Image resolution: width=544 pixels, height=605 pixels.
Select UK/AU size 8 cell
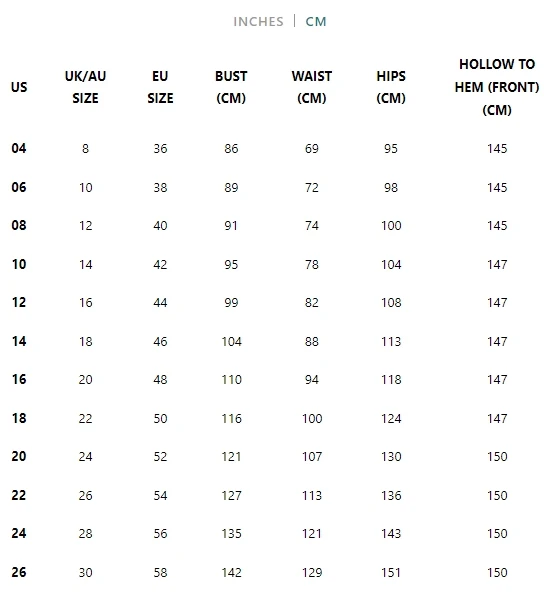pyautogui.click(x=85, y=149)
